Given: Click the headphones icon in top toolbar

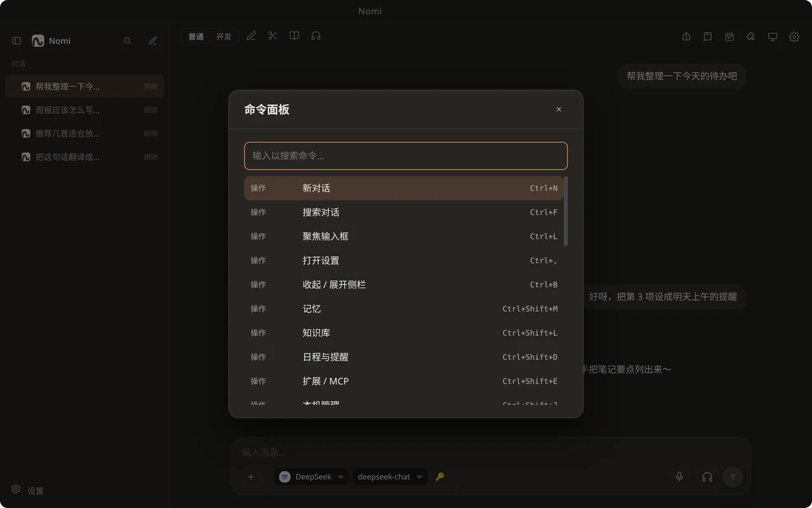Looking at the screenshot, I should [x=316, y=36].
